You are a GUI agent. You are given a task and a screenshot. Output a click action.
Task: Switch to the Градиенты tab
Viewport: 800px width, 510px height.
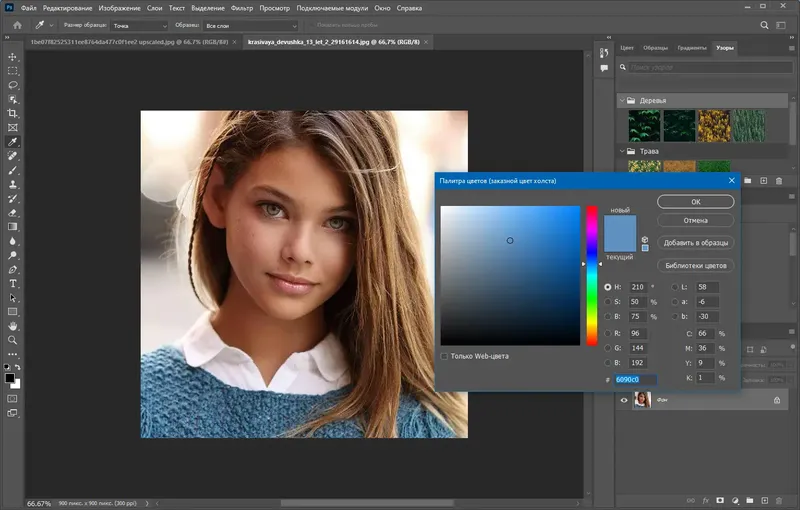pyautogui.click(x=691, y=47)
